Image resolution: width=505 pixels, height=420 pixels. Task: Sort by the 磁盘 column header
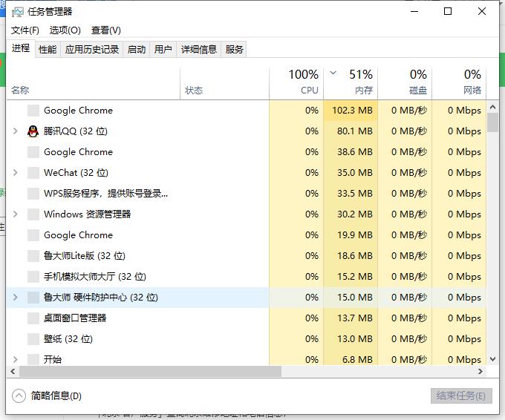405,83
